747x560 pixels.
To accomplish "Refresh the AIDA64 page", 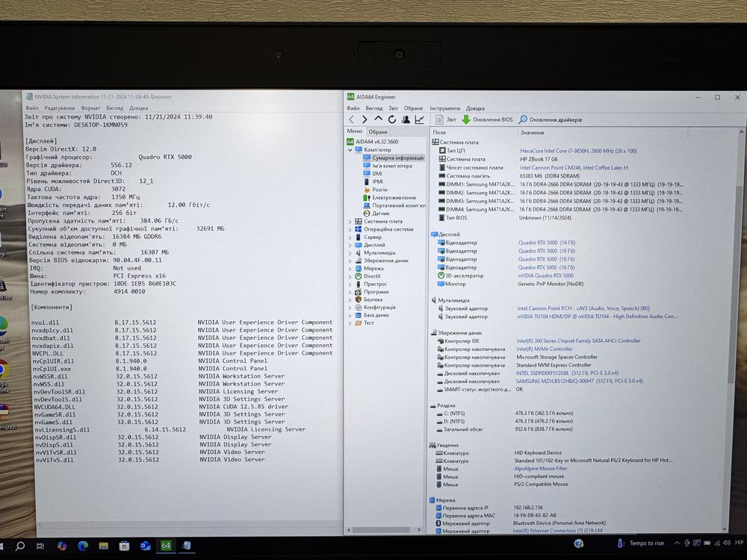I will tap(391, 119).
